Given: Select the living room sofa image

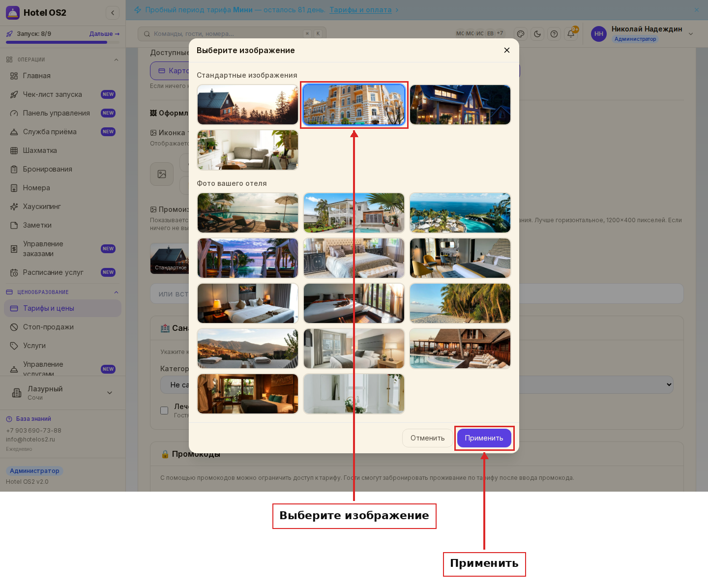Looking at the screenshot, I should (x=248, y=150).
